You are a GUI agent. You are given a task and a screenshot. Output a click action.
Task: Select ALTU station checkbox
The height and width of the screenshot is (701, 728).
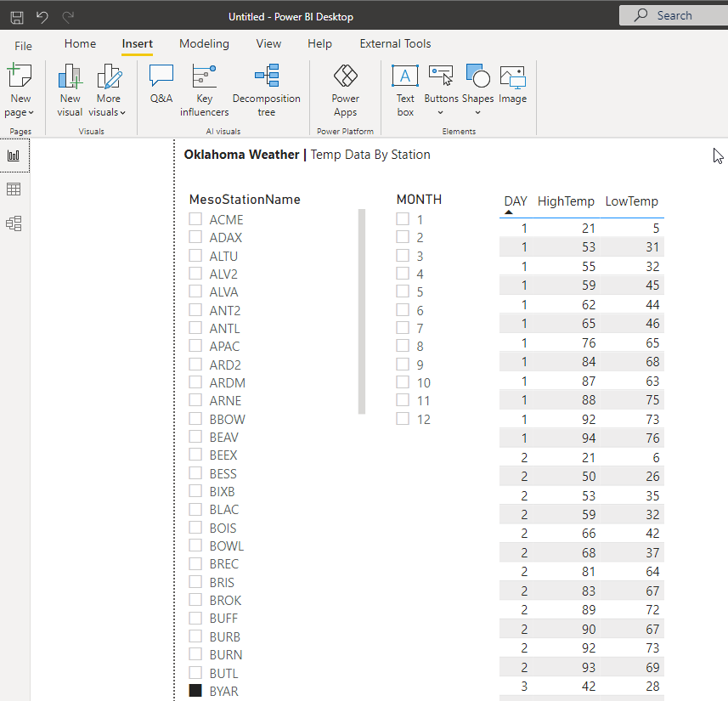coord(195,255)
